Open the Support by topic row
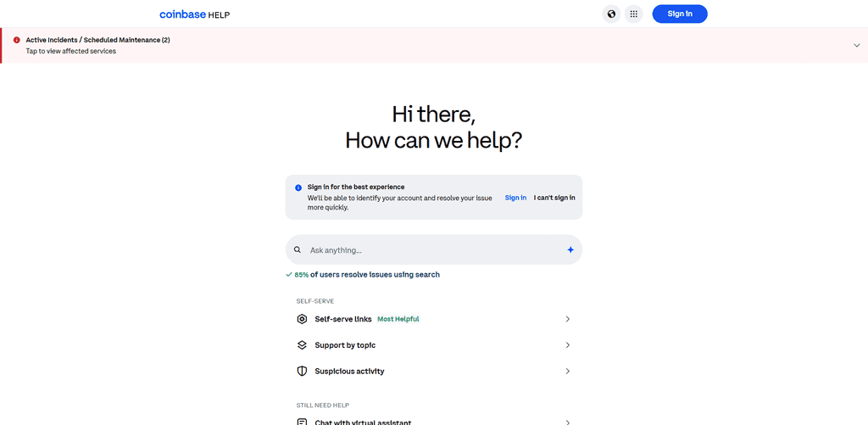This screenshot has width=868, height=425. click(x=434, y=345)
